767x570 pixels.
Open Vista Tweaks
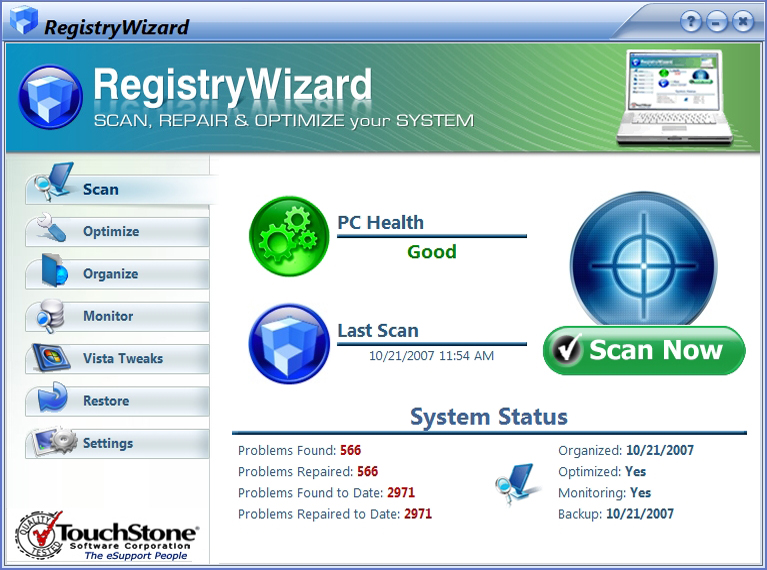[117, 359]
